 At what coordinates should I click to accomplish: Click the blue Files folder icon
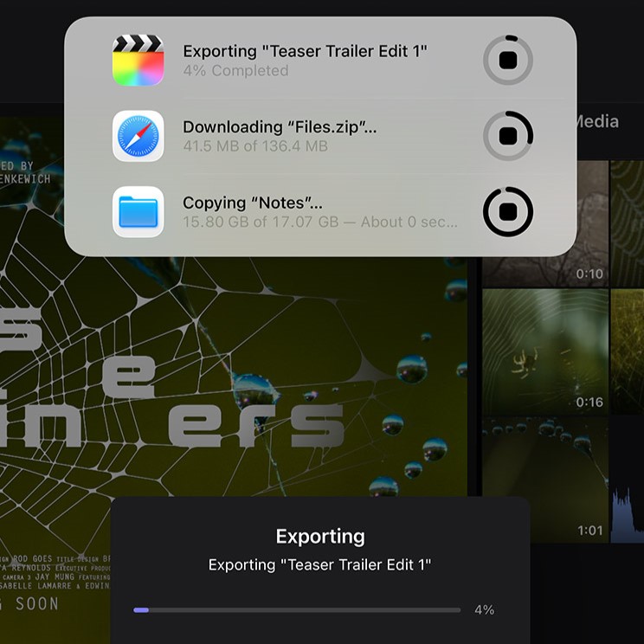(138, 212)
